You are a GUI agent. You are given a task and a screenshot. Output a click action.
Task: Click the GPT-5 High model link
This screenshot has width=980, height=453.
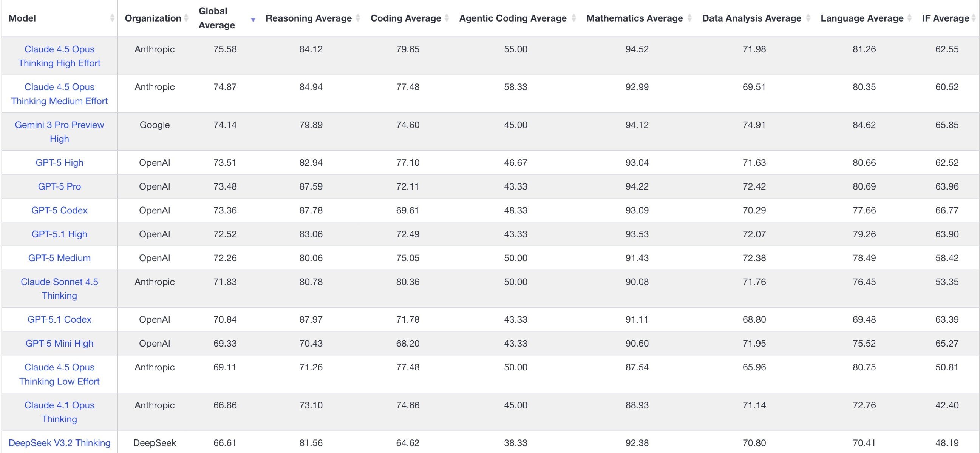(x=59, y=163)
